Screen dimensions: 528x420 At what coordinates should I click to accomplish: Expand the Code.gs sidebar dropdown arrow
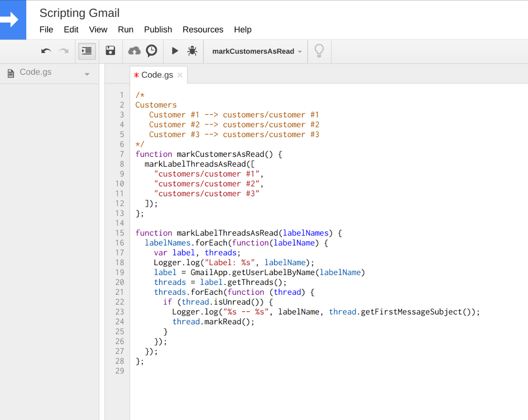[x=87, y=74]
